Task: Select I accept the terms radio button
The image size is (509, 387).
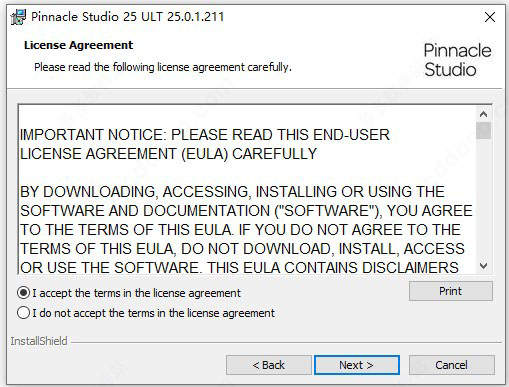Action: point(24,293)
